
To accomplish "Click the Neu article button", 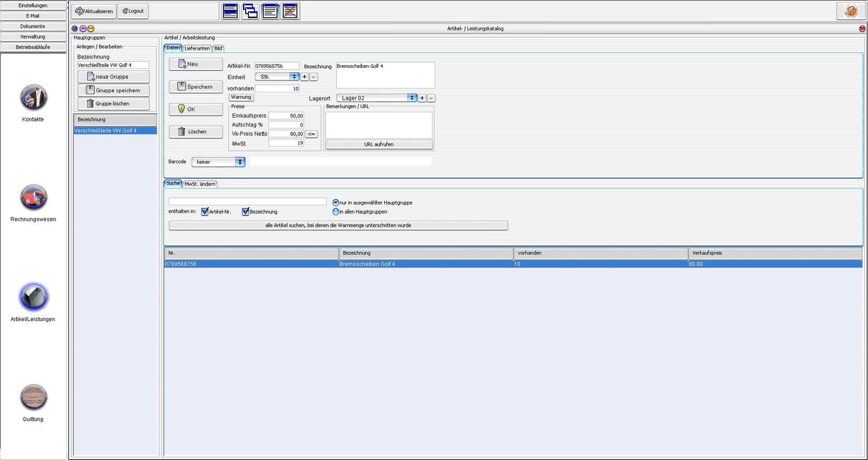I will [196, 64].
